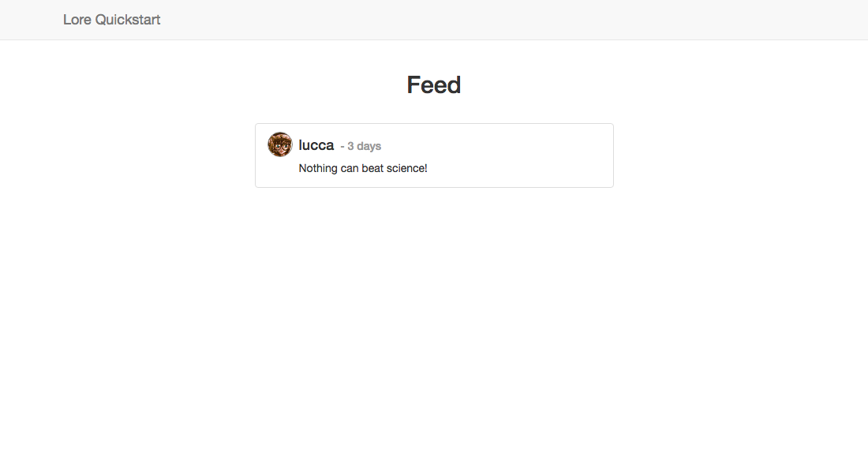
Task: Click the Feed page heading
Action: pyautogui.click(x=433, y=84)
